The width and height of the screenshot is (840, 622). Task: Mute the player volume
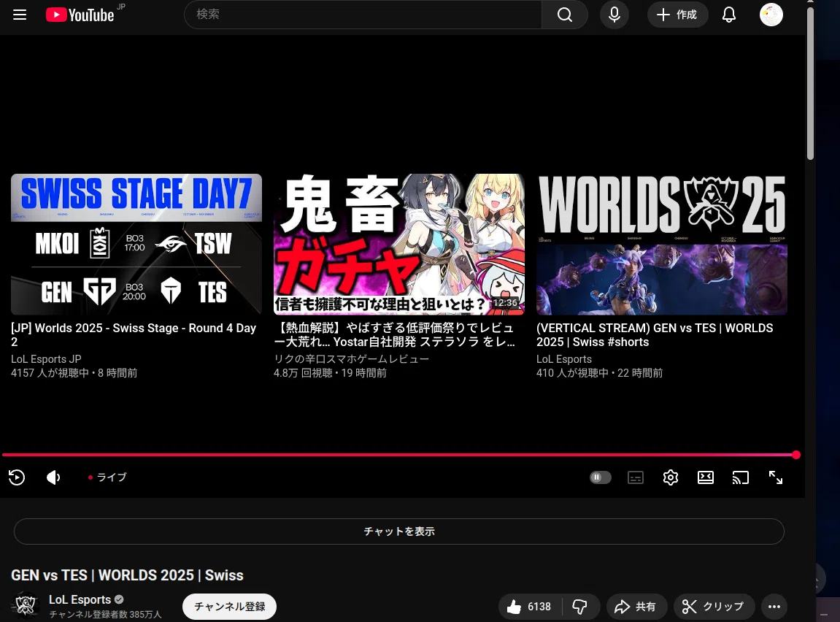[53, 477]
